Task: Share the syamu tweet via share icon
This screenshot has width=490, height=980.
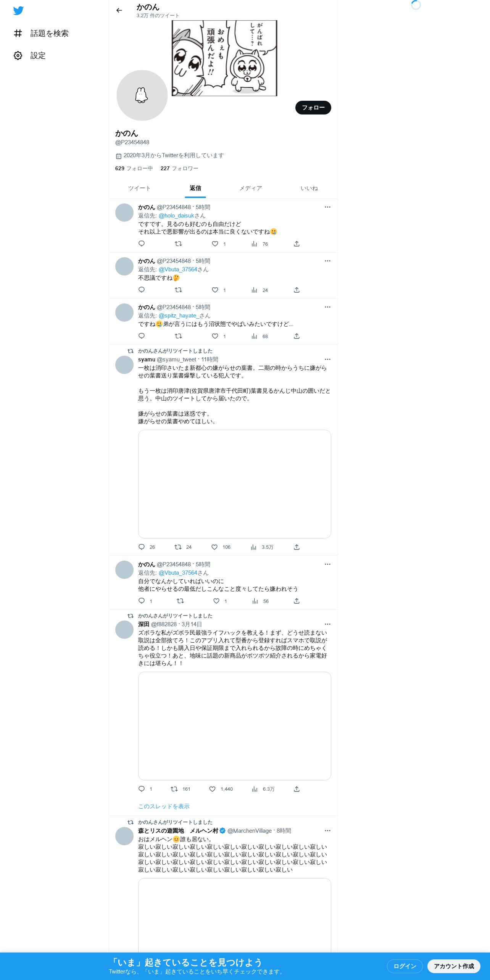Action: click(x=297, y=547)
